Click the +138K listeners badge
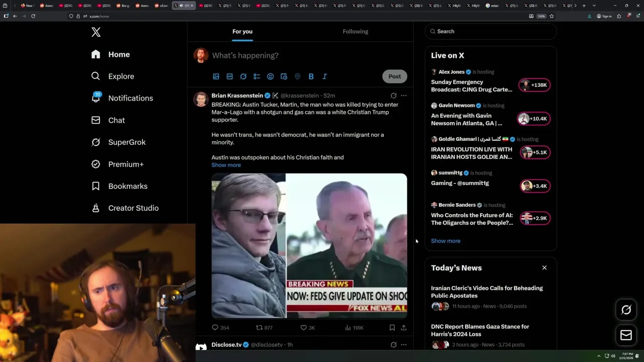This screenshot has height=362, width=644. point(534,85)
